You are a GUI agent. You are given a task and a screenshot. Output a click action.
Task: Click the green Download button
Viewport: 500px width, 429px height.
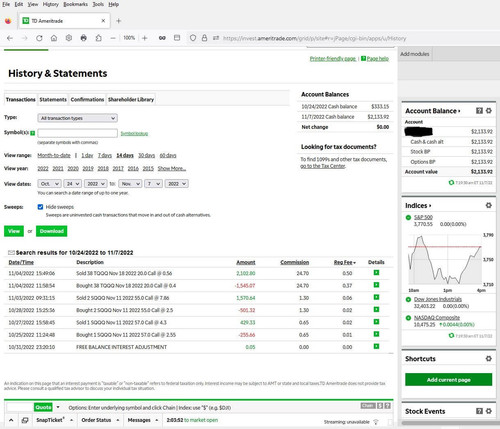click(52, 231)
